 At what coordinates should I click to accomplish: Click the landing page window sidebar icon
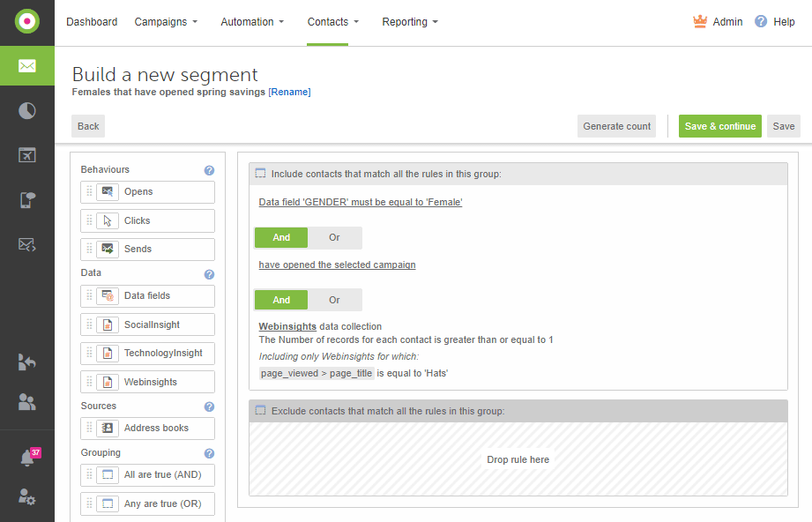(27, 155)
